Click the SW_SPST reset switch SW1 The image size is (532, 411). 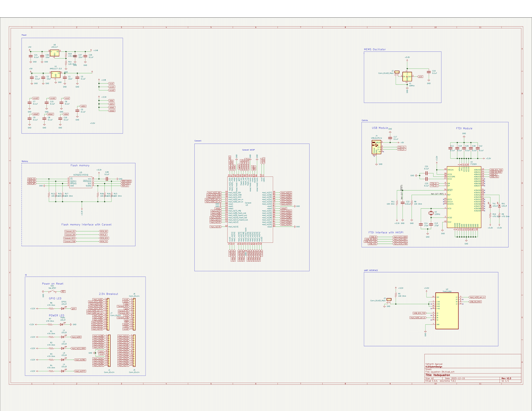click(52, 291)
